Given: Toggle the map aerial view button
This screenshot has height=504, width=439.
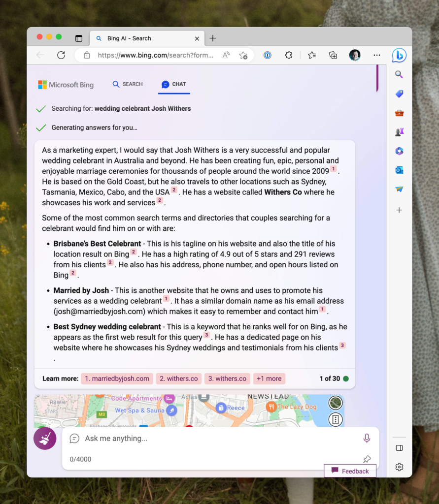Looking at the screenshot, I should (x=336, y=403).
